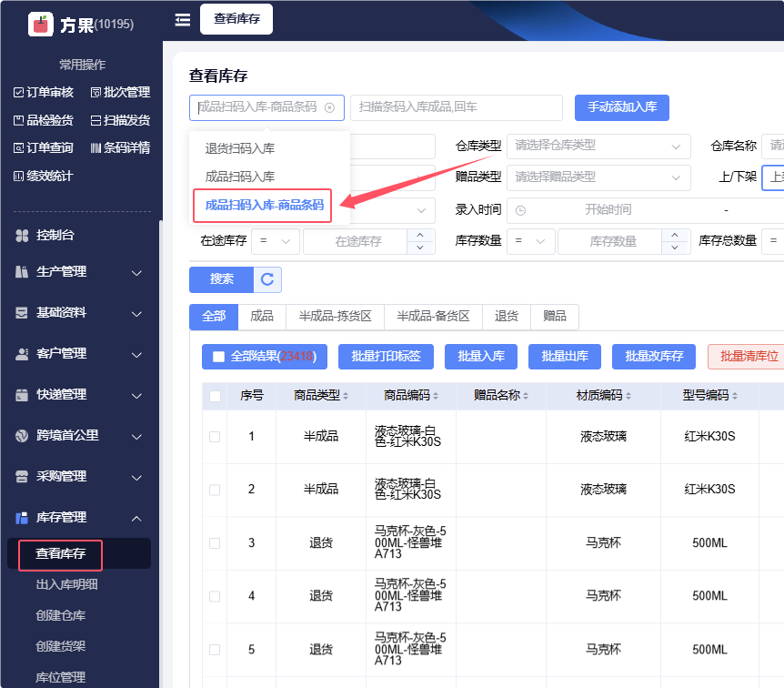Open 批次管理 shortcut
This screenshot has height=688, width=784.
[120, 92]
